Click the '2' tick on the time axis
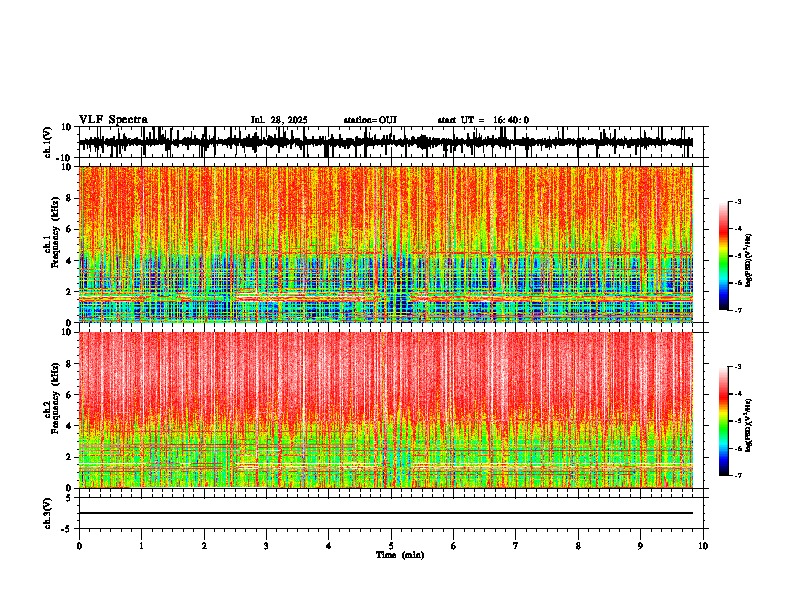 tap(204, 546)
